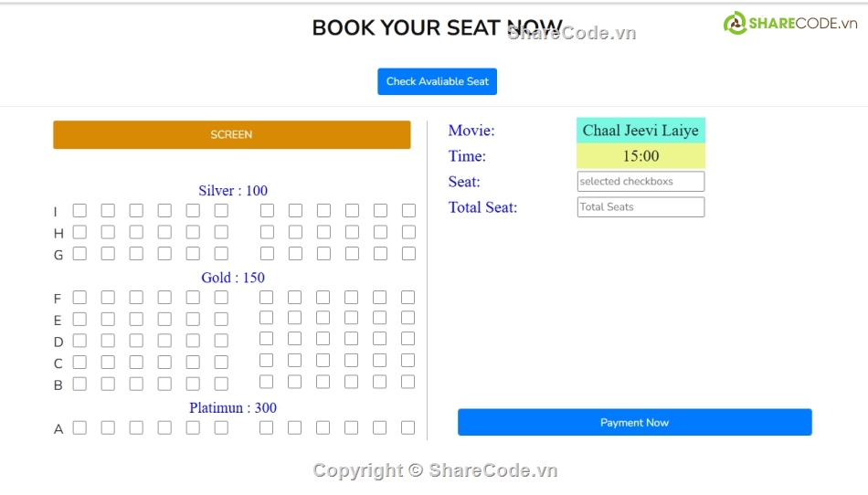The image size is (868, 495).
Task: Click the ShareCode.vn logo icon
Action: (x=735, y=23)
